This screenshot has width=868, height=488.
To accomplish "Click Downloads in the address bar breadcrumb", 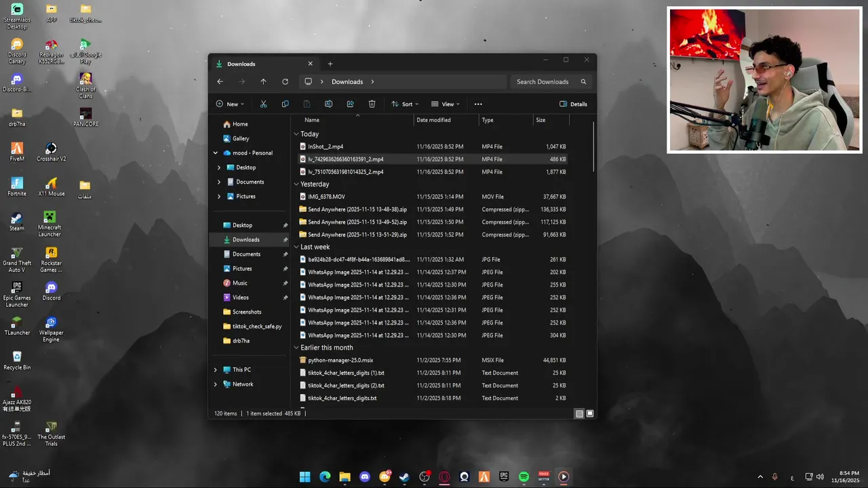I will [x=347, y=81].
